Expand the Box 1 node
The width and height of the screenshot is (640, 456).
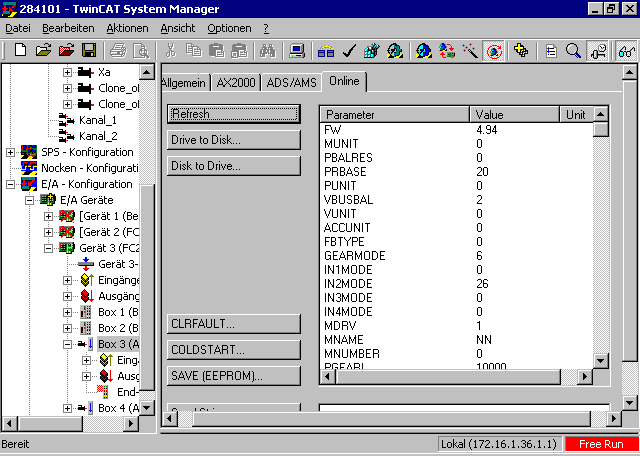point(67,312)
